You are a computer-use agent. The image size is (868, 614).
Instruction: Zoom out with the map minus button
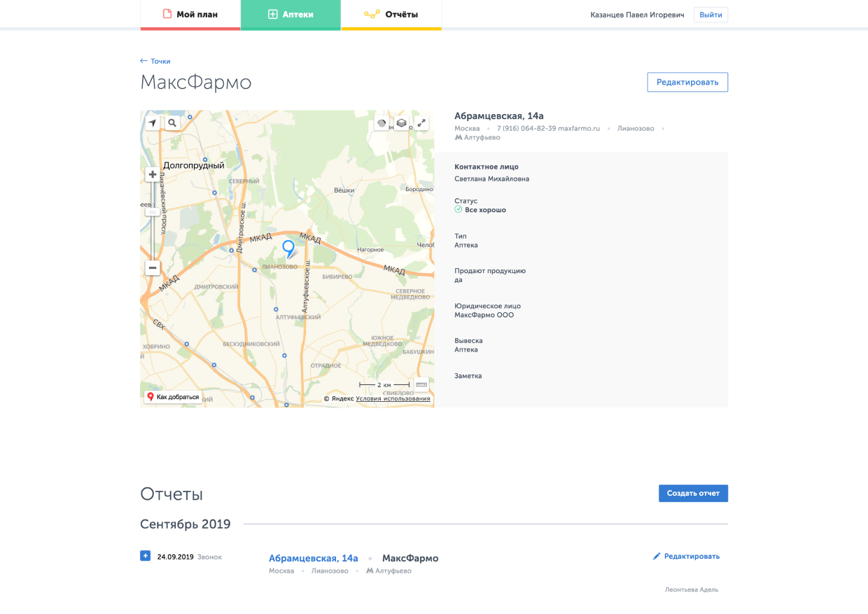153,267
